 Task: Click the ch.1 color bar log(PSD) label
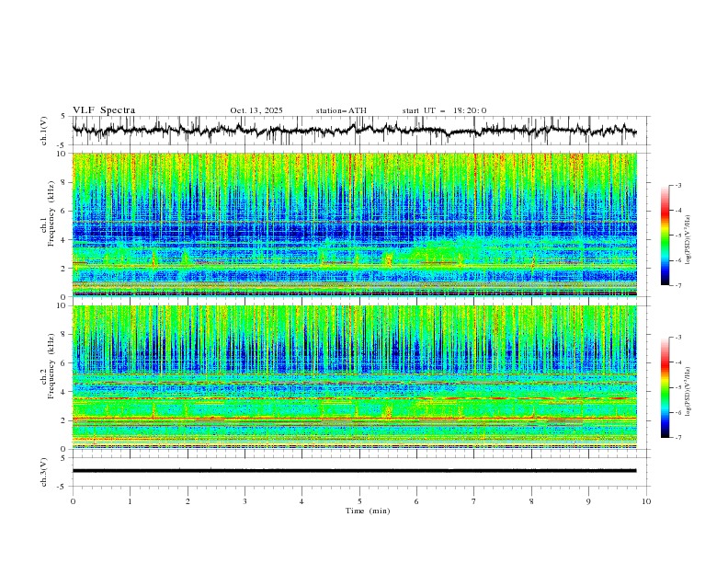(688, 240)
